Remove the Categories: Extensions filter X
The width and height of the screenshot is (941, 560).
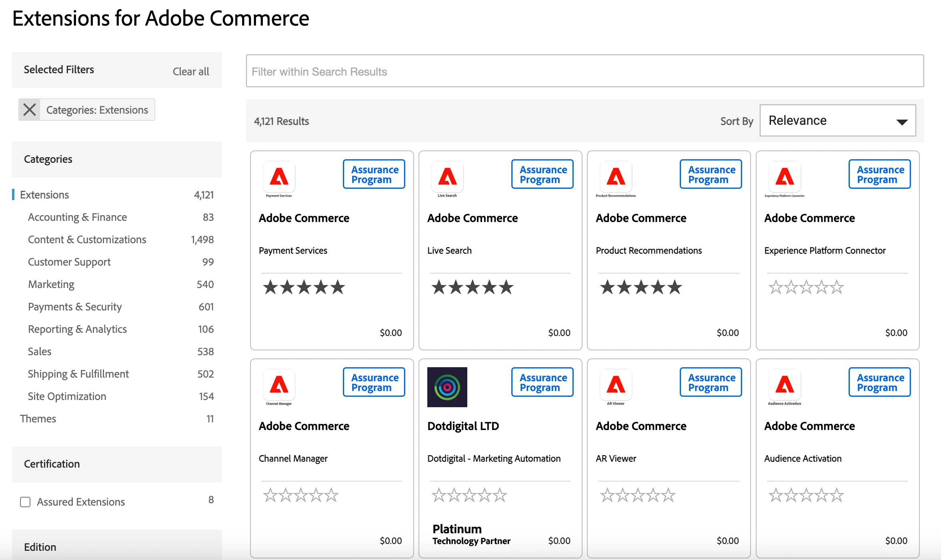point(30,110)
